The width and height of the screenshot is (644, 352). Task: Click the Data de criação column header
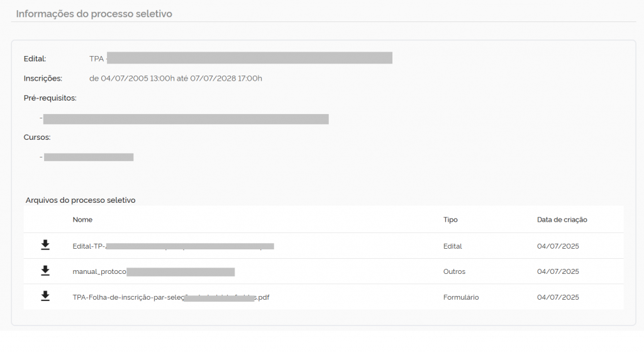click(x=562, y=220)
